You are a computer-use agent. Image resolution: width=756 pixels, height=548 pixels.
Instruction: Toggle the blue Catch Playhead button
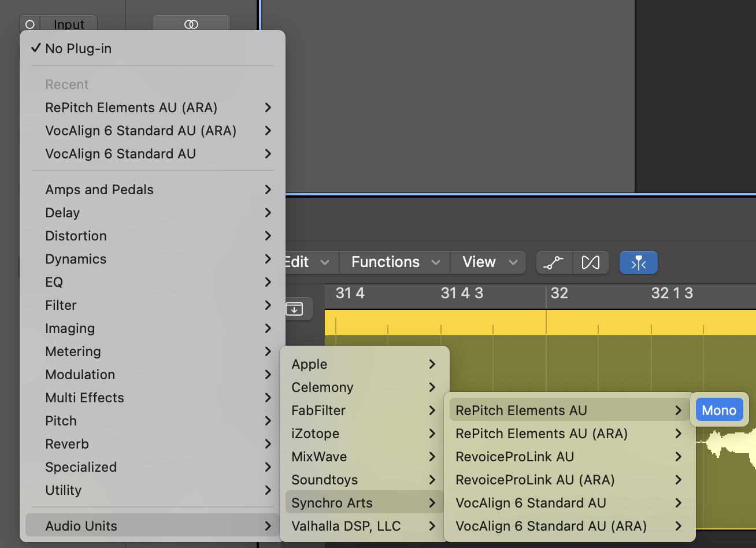pyautogui.click(x=638, y=262)
